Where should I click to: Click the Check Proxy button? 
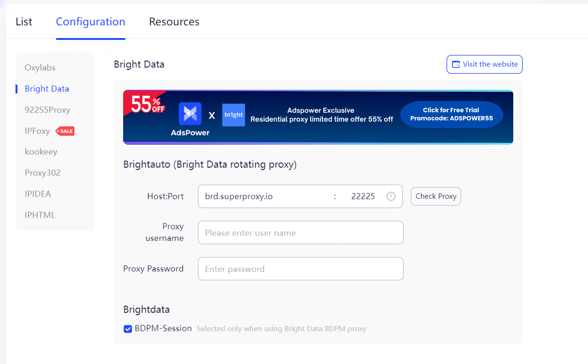[435, 196]
